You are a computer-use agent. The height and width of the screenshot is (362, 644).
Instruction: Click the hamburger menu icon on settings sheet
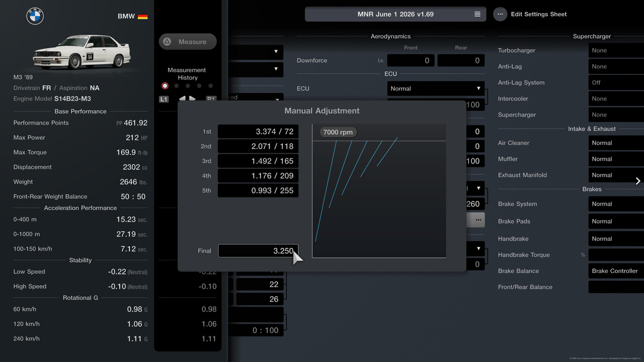(x=477, y=14)
